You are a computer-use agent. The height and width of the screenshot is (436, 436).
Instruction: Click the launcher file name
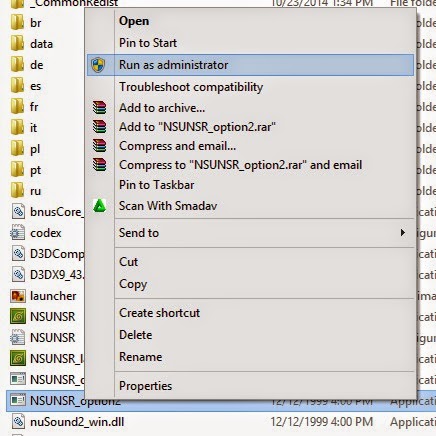click(x=53, y=296)
